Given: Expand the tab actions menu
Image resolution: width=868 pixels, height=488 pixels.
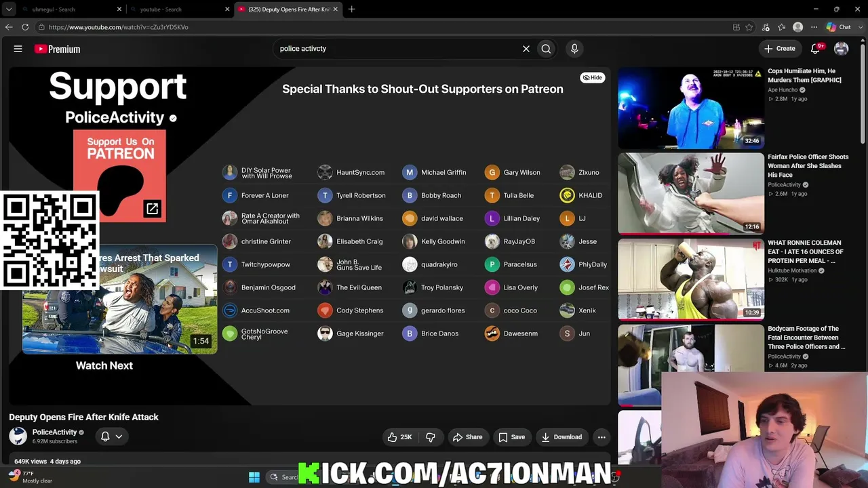Looking at the screenshot, I should 9,9.
